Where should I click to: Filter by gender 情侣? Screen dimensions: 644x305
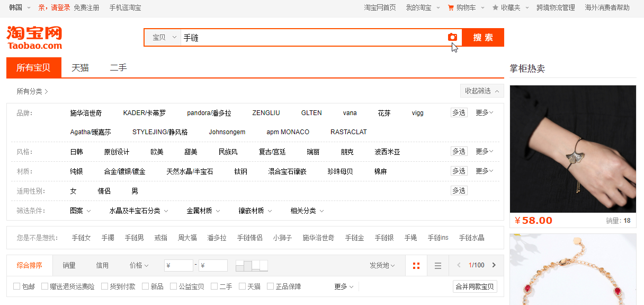coord(104,191)
